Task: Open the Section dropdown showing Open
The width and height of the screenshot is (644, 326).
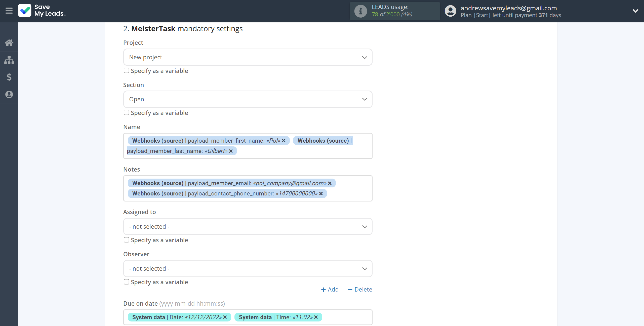Action: click(248, 99)
